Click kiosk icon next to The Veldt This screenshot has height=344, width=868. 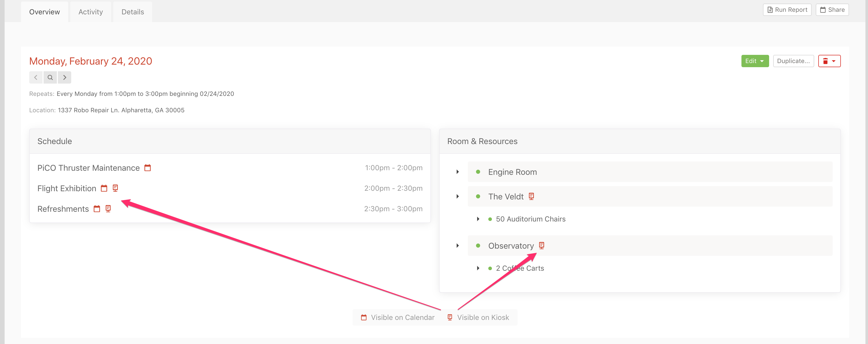(531, 196)
